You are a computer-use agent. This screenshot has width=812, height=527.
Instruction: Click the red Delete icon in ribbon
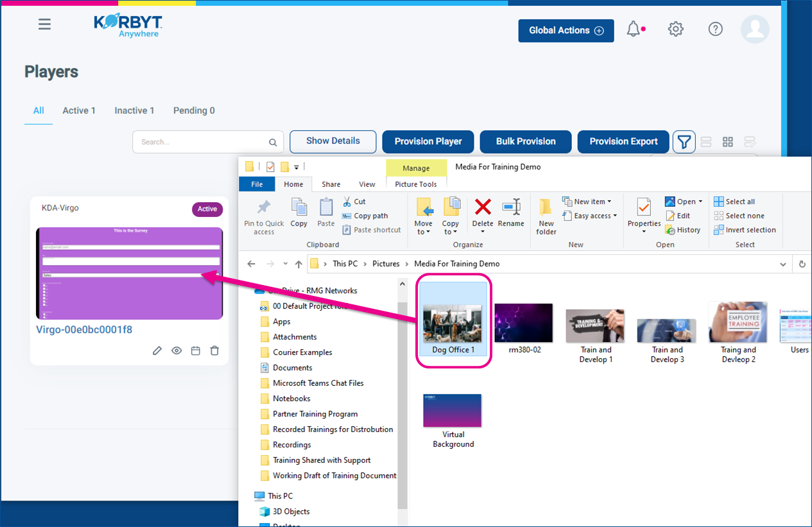click(x=483, y=207)
